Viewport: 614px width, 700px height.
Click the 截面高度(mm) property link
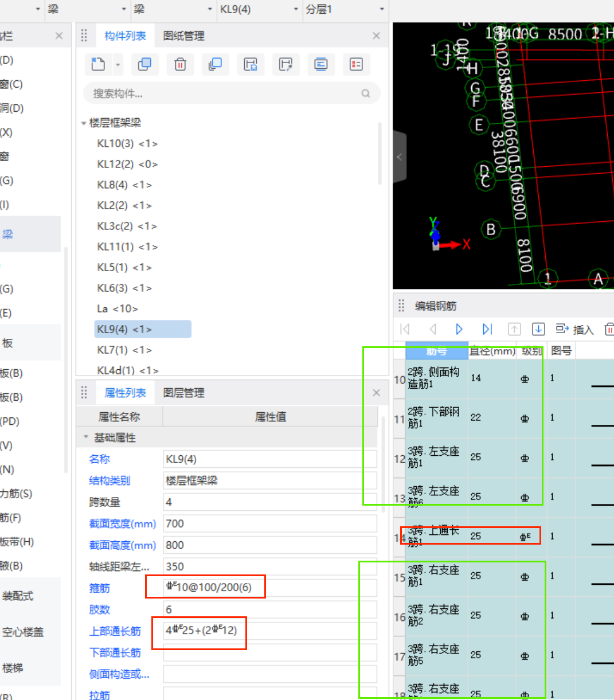(122, 545)
